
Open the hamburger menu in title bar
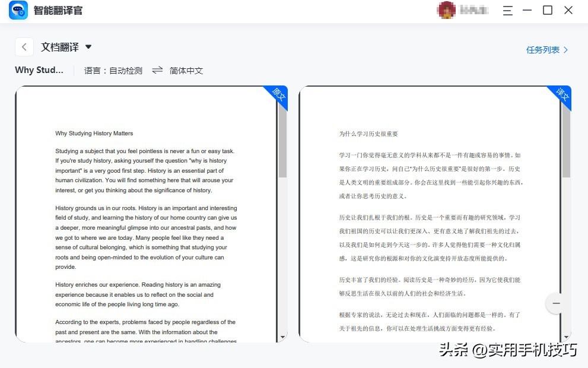point(507,10)
